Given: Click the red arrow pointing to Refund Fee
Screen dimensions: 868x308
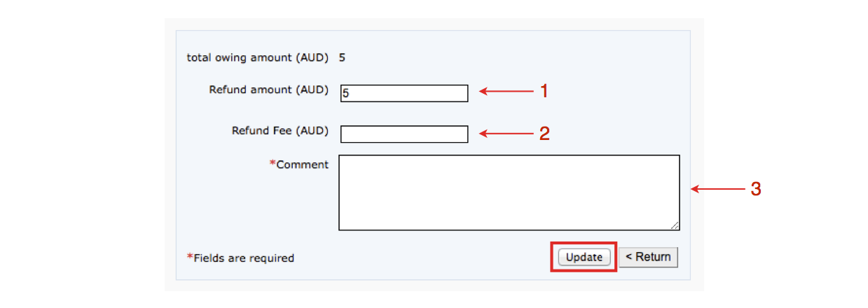Looking at the screenshot, I should (x=506, y=133).
